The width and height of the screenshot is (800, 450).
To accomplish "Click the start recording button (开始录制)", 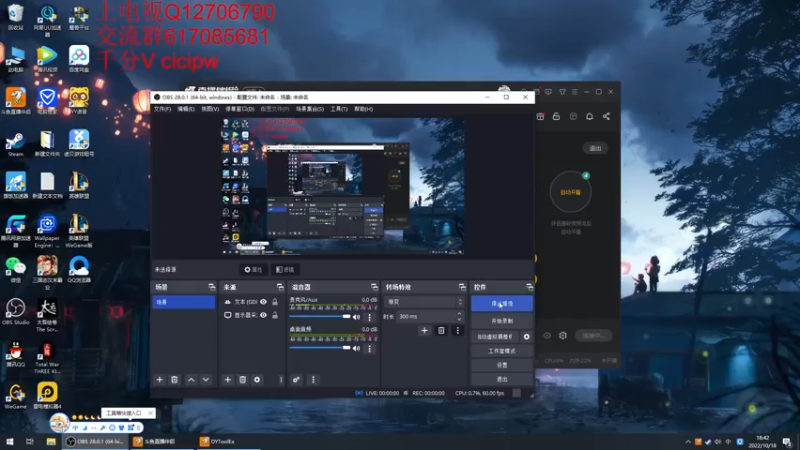I will 502,321.
